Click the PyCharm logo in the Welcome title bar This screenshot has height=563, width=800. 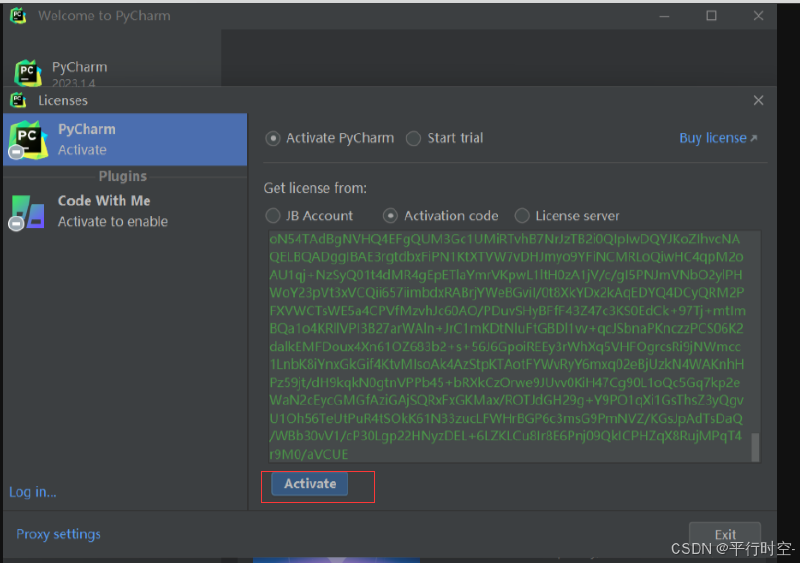[x=18, y=15]
